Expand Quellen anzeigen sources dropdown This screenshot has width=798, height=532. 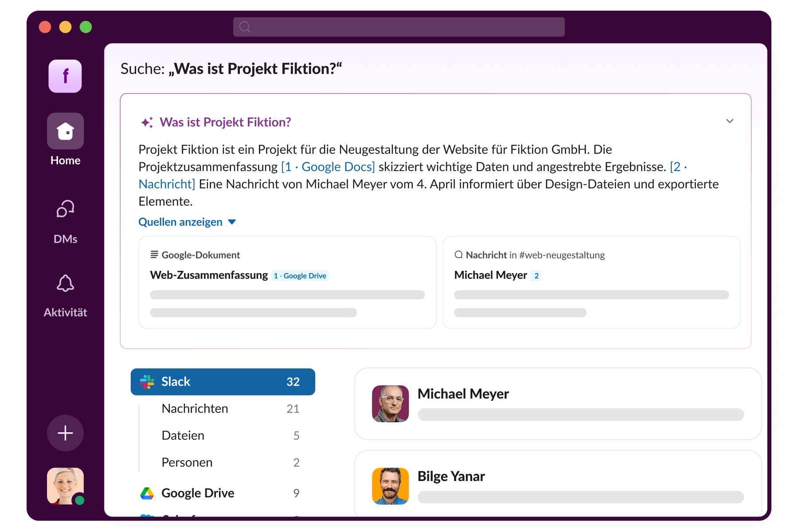[187, 222]
